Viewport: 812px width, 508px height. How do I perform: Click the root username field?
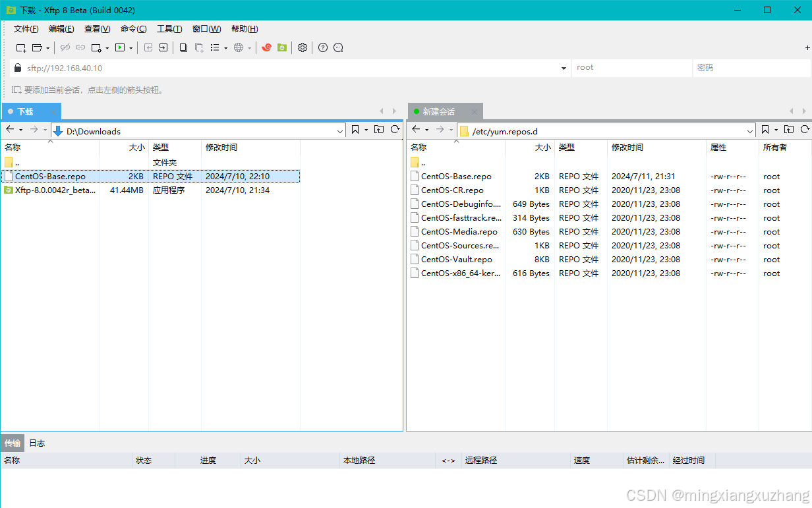tap(631, 68)
